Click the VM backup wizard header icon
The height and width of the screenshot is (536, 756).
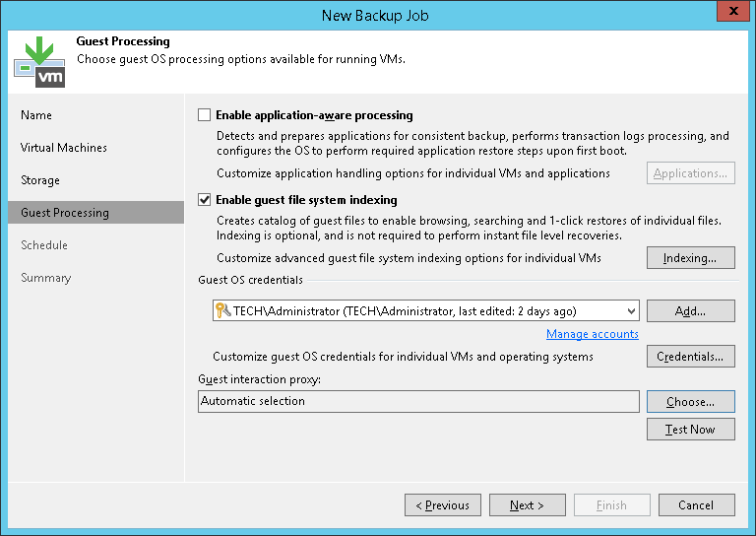point(39,60)
